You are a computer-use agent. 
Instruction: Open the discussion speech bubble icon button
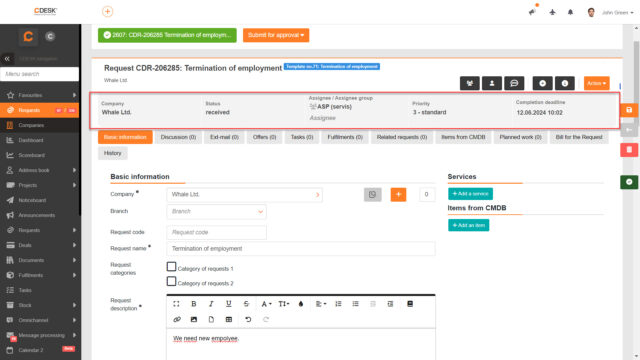pos(514,83)
